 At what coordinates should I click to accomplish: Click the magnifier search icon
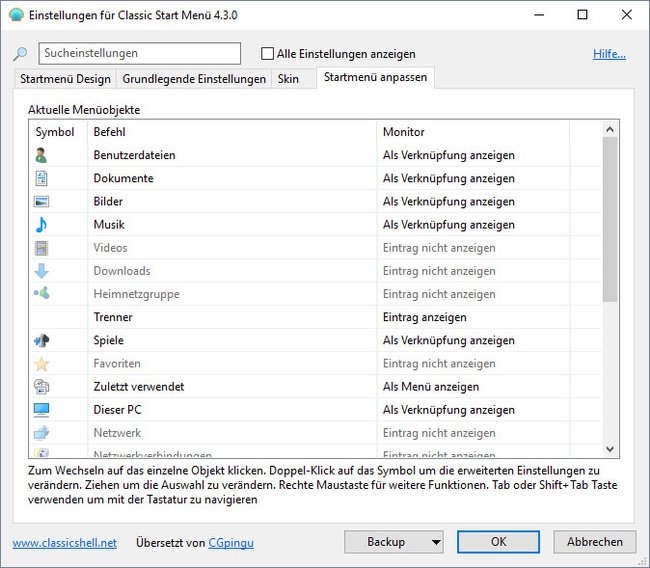(20, 53)
